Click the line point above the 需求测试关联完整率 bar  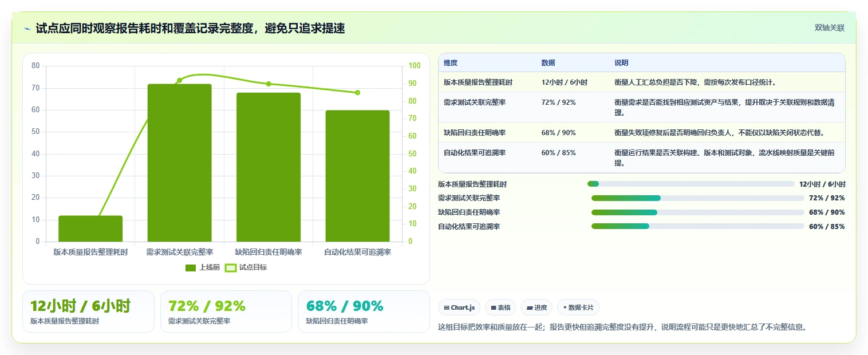click(179, 80)
